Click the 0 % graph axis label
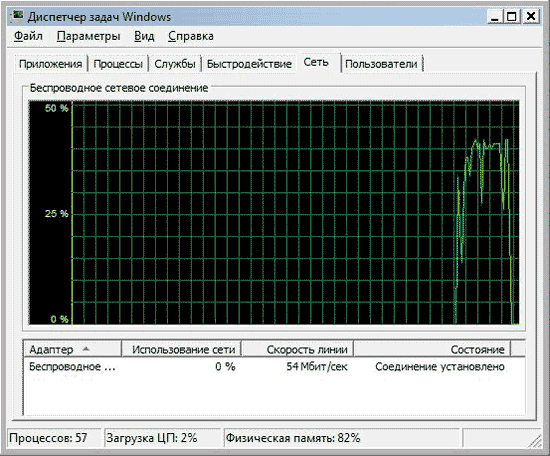 [59, 319]
